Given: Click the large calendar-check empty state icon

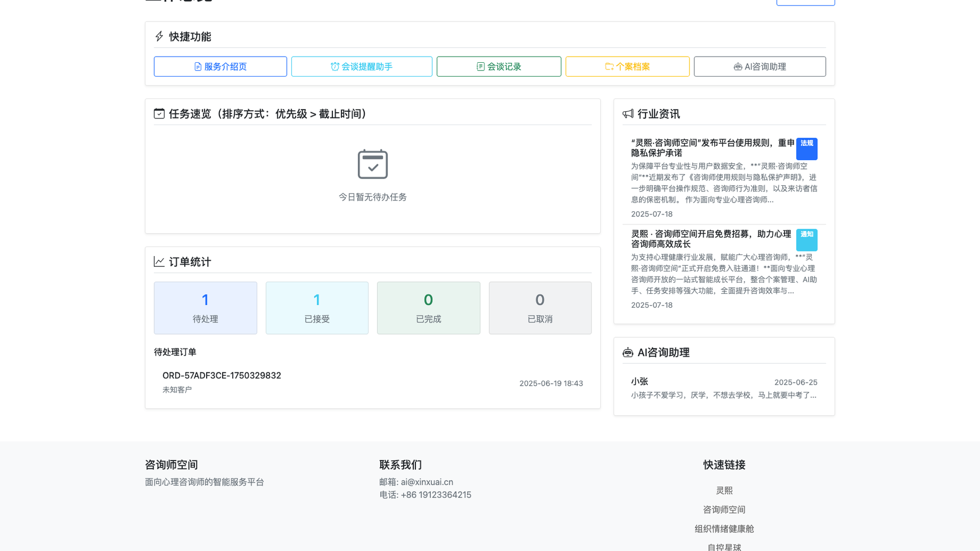Looking at the screenshot, I should click(x=373, y=164).
